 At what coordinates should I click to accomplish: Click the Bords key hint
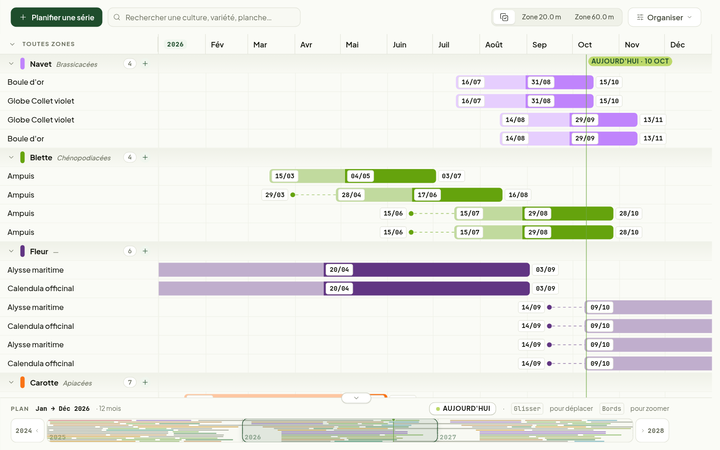[x=611, y=408]
